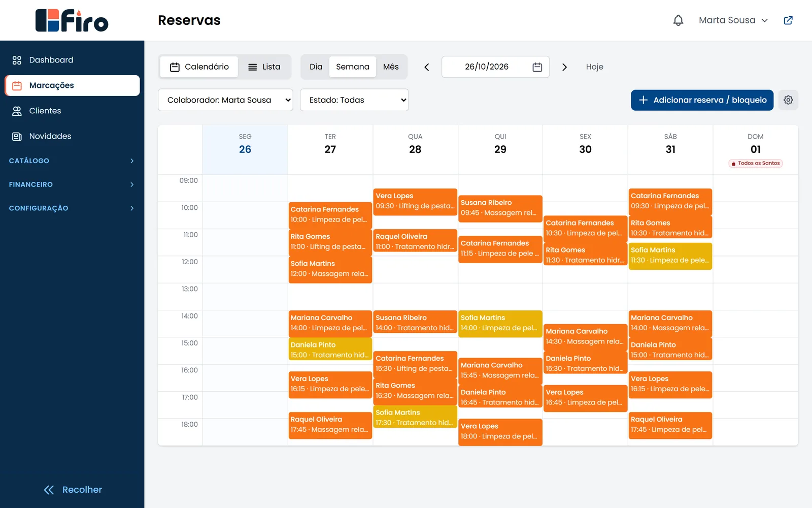Click the date field 26/10/2026

pyautogui.click(x=495, y=67)
